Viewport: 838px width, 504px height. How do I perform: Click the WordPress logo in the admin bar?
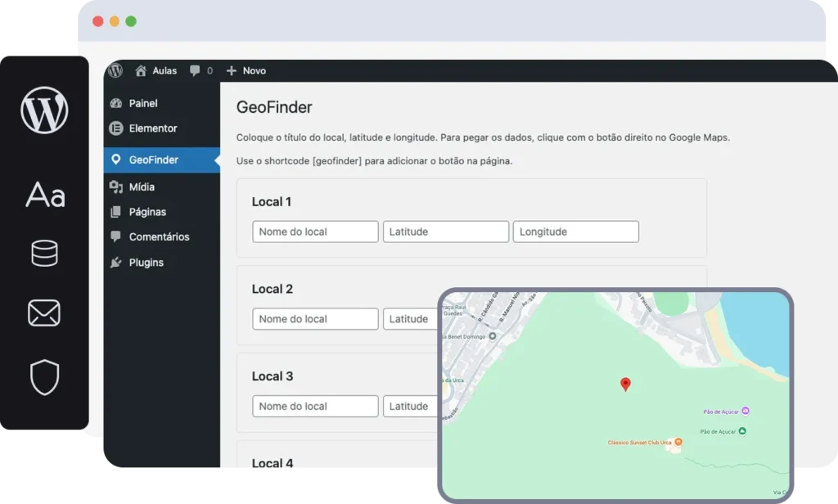click(115, 70)
